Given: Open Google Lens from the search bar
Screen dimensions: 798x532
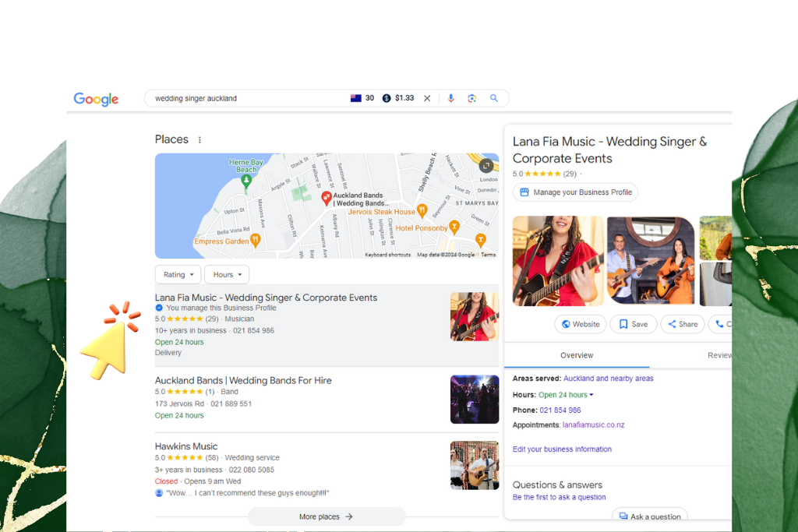Looking at the screenshot, I should [472, 98].
